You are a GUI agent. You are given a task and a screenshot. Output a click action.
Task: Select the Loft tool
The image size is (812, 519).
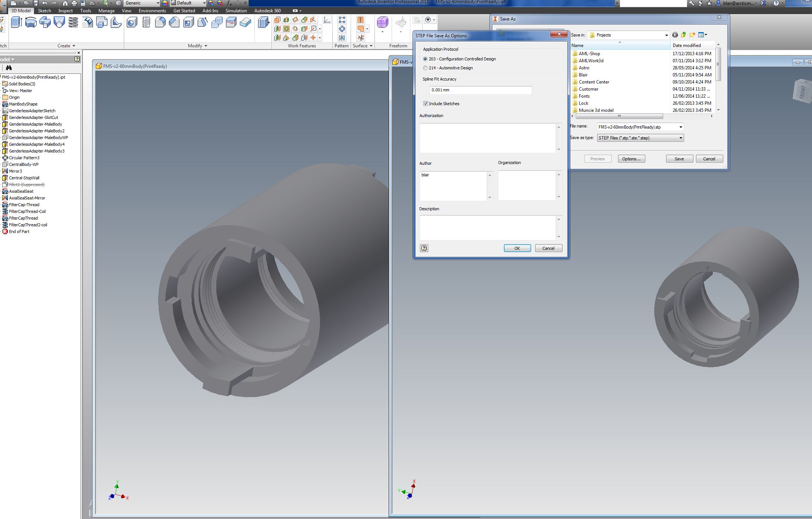point(59,22)
